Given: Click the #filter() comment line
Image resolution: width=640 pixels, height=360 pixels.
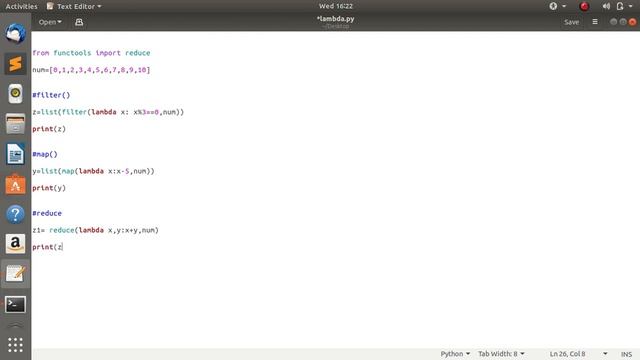Looking at the screenshot, I should point(51,95).
